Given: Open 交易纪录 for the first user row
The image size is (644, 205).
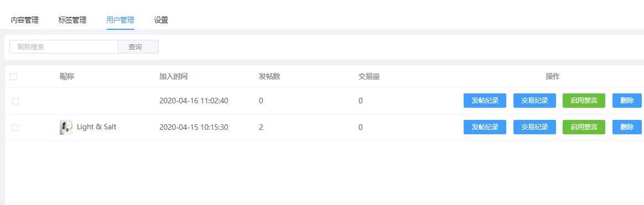Looking at the screenshot, I should 535,101.
